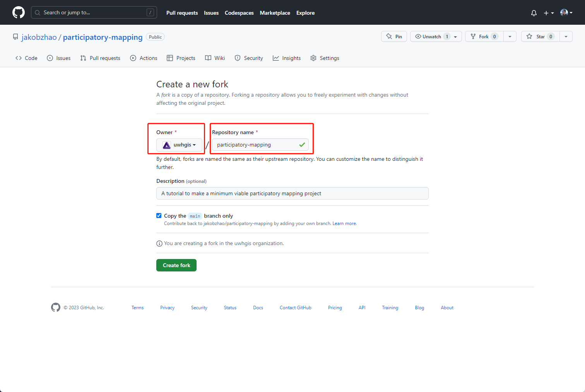This screenshot has height=392, width=585.
Task: Open the Pricing footer link
Action: tap(335, 308)
